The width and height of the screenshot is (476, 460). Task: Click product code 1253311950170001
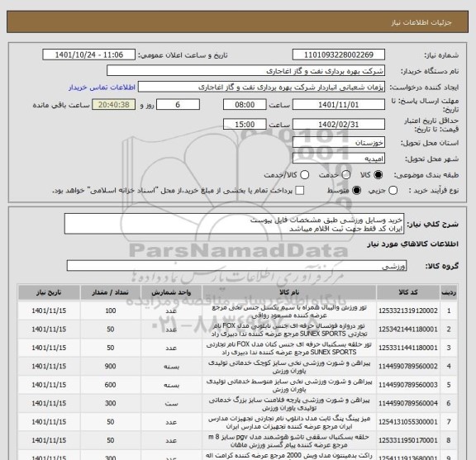pos(408,440)
